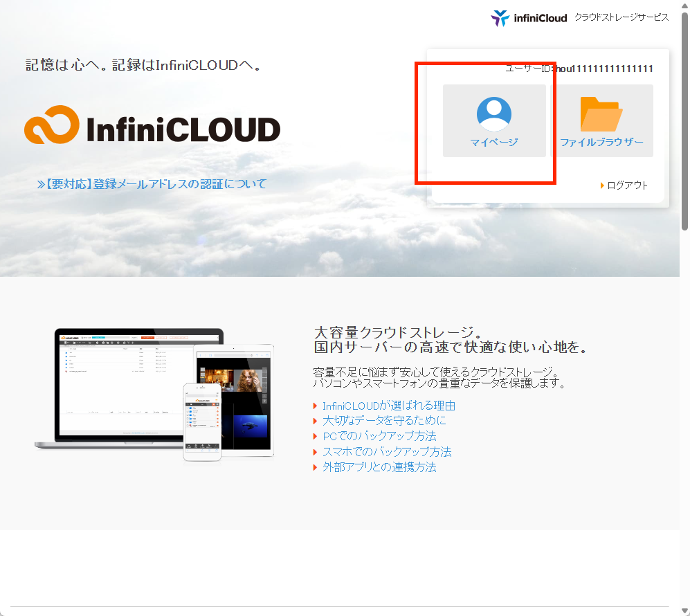The width and height of the screenshot is (690, 616).
Task: Open My Page via the blue user icon
Action: click(x=493, y=114)
